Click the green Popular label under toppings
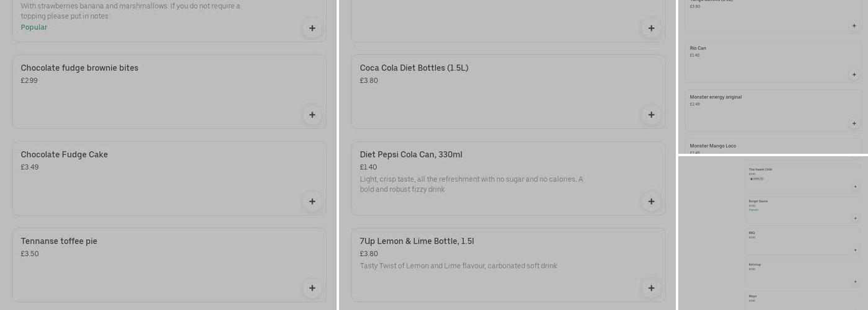Screen dimensions: 868x310 [x=34, y=27]
